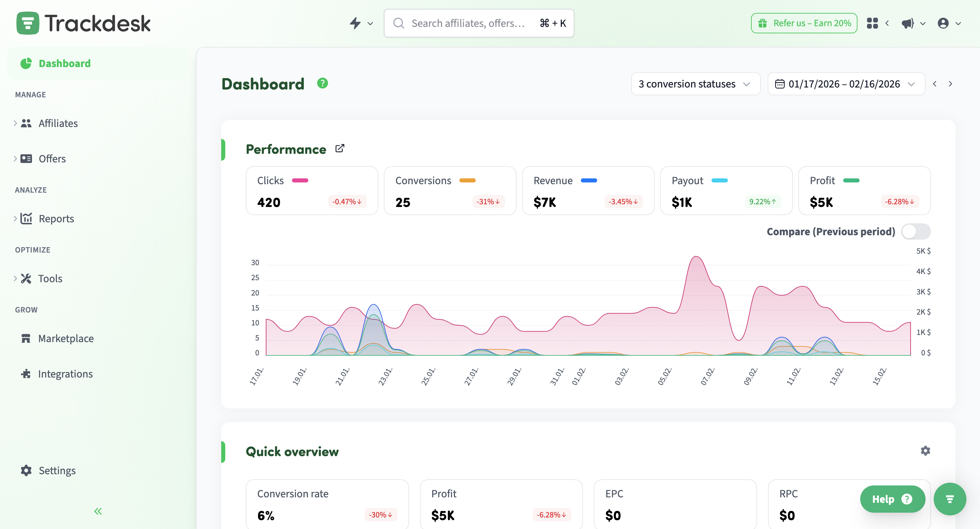
Task: Click Refer us – Earn 20% button
Action: point(804,23)
